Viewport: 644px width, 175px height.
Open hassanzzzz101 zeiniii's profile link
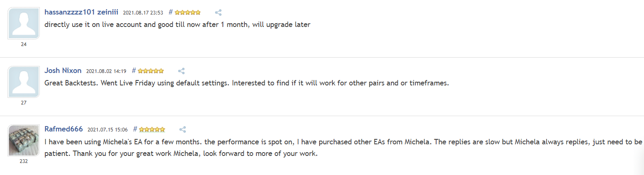[81, 12]
